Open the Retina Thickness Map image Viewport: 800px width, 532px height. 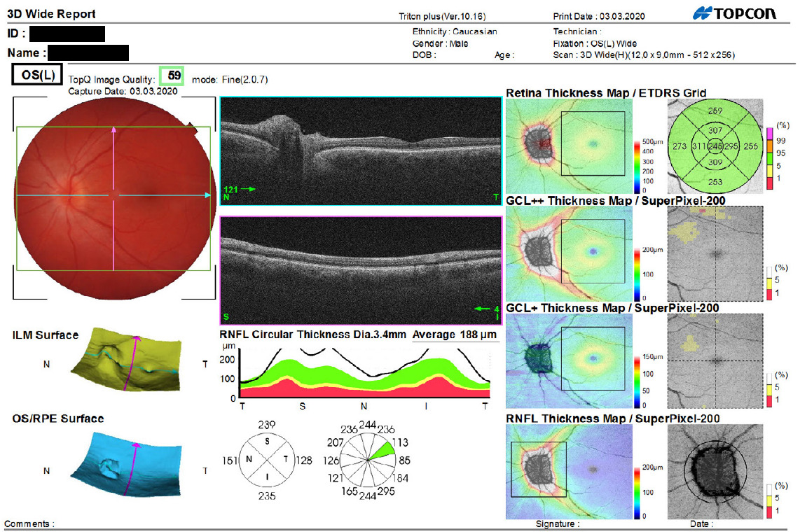[x=565, y=146]
